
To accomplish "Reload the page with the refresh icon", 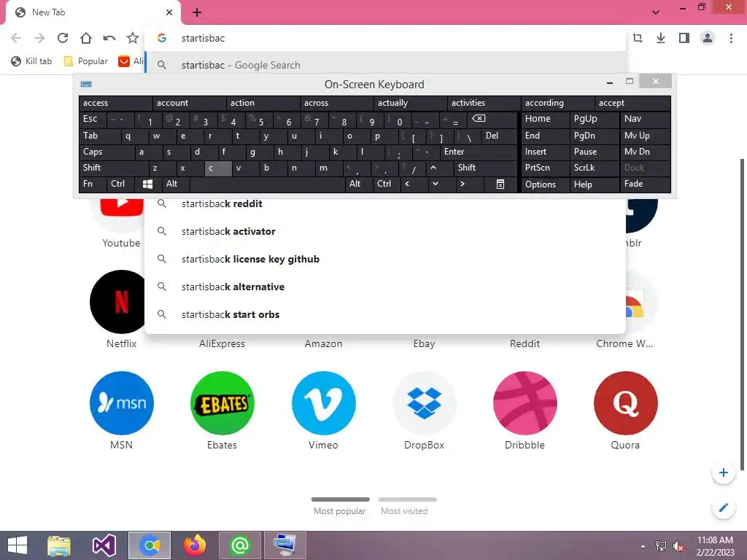I will coord(63,38).
